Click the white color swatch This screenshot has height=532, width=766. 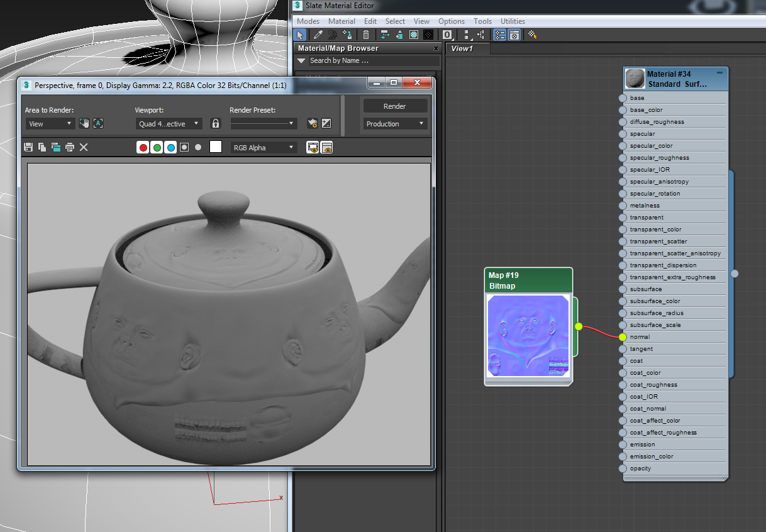tap(216, 147)
